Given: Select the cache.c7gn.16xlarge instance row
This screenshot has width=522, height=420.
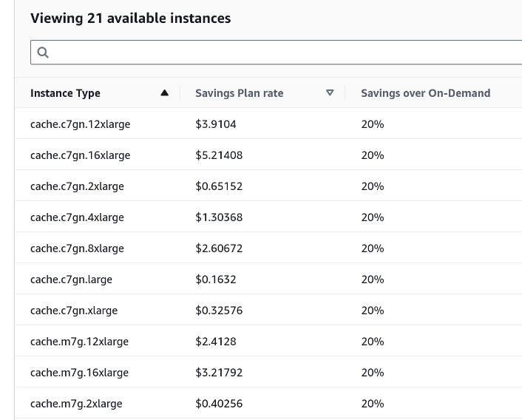Looking at the screenshot, I should pos(80,155).
